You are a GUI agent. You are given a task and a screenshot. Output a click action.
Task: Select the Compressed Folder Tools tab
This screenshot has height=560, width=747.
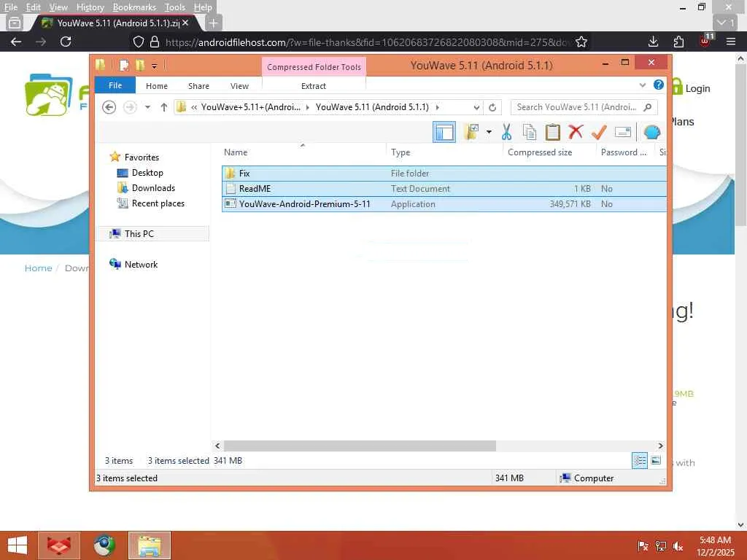[314, 66]
